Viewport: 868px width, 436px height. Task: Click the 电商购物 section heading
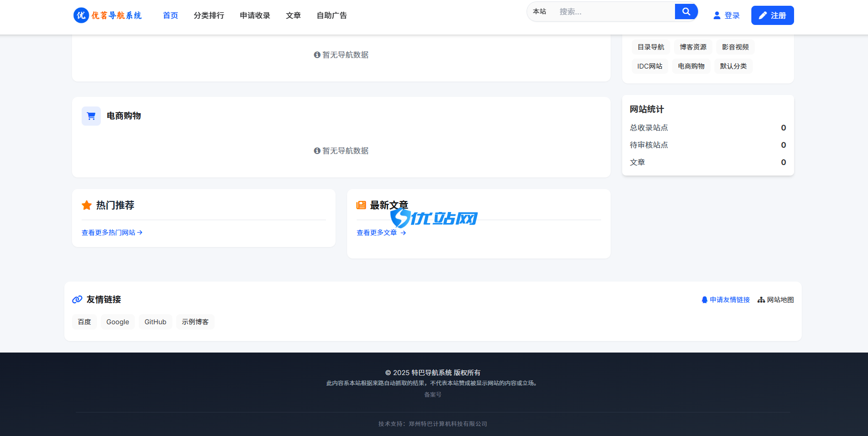coord(124,116)
